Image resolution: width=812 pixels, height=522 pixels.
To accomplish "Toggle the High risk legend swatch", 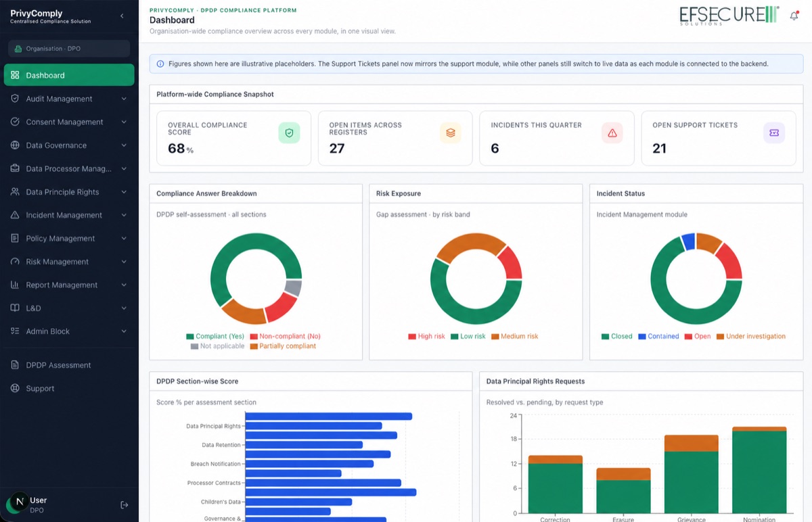I will coord(412,336).
